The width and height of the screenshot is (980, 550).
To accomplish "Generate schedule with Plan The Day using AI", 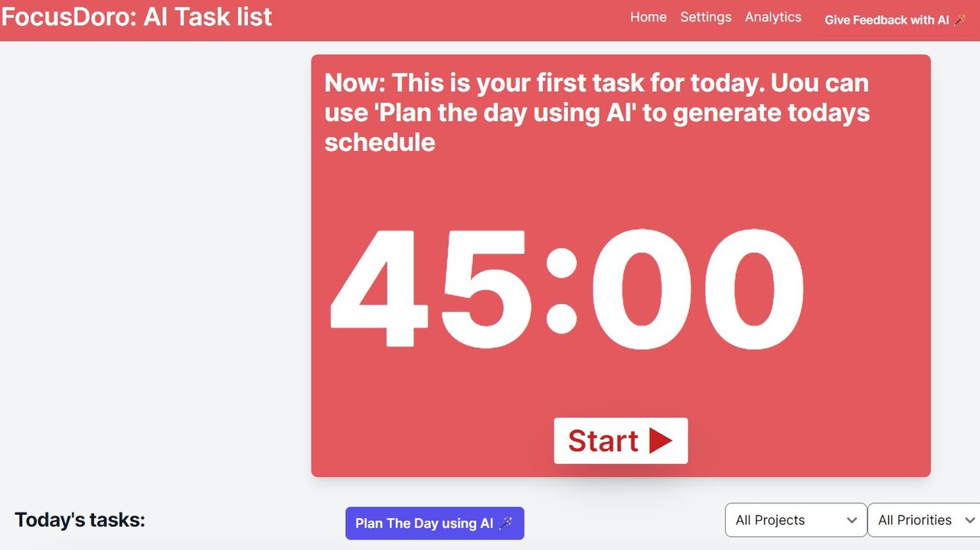I will [x=435, y=523].
